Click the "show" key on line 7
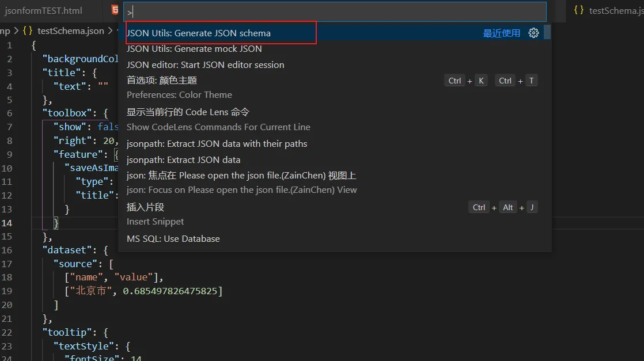 [x=70, y=127]
